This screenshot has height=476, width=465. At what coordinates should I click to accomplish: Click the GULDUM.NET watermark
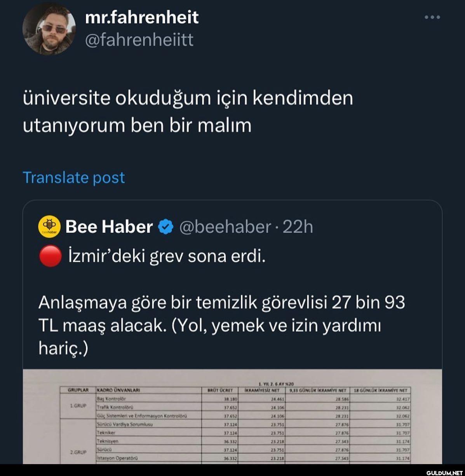[x=442, y=473]
